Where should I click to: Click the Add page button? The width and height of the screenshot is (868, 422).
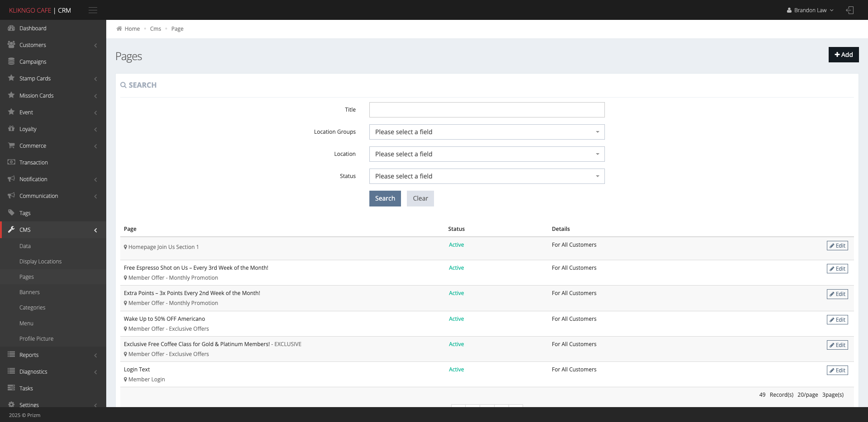[844, 55]
